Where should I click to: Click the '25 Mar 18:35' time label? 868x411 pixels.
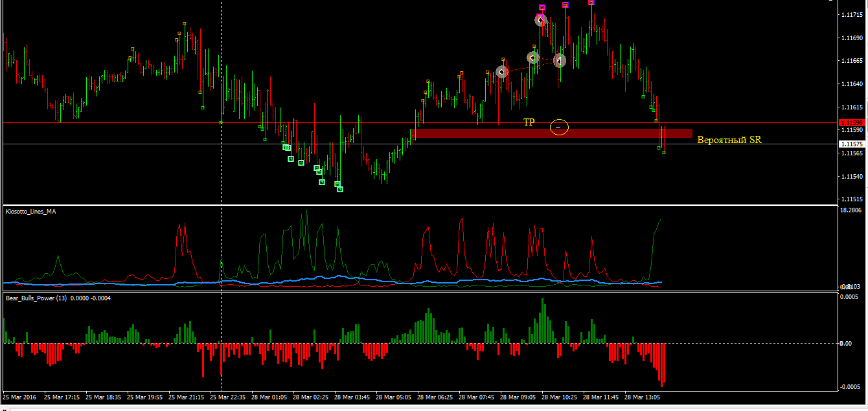[103, 397]
